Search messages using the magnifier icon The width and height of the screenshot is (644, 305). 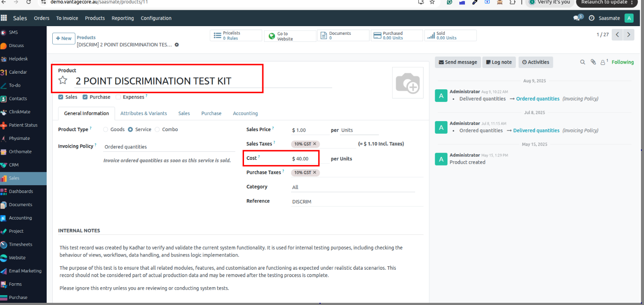tap(583, 62)
